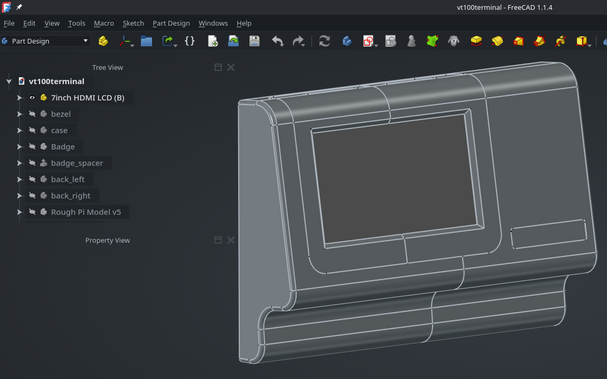Viewport: 607px width, 379px height.
Task: Expand the back_left tree item
Action: point(19,179)
